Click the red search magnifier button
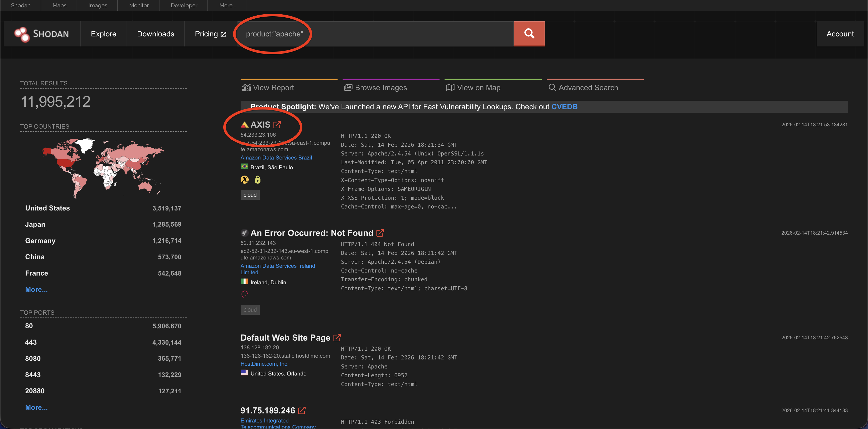This screenshot has width=868, height=429. click(x=529, y=34)
